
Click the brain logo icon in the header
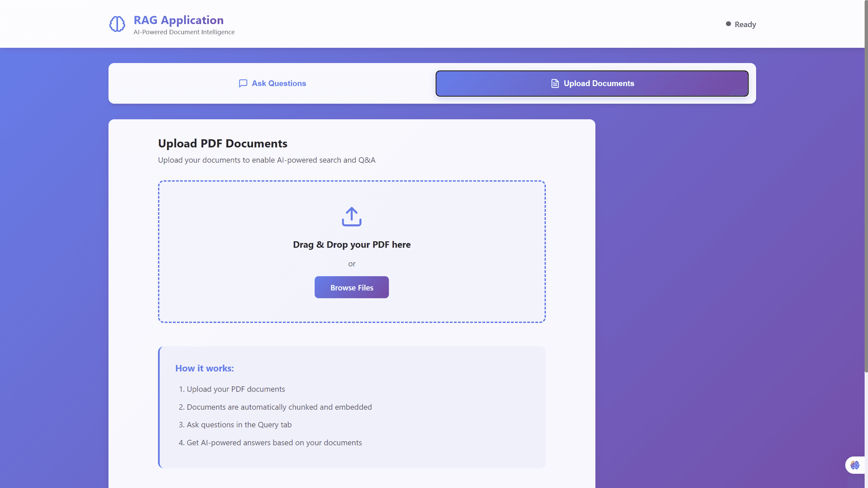tap(117, 24)
